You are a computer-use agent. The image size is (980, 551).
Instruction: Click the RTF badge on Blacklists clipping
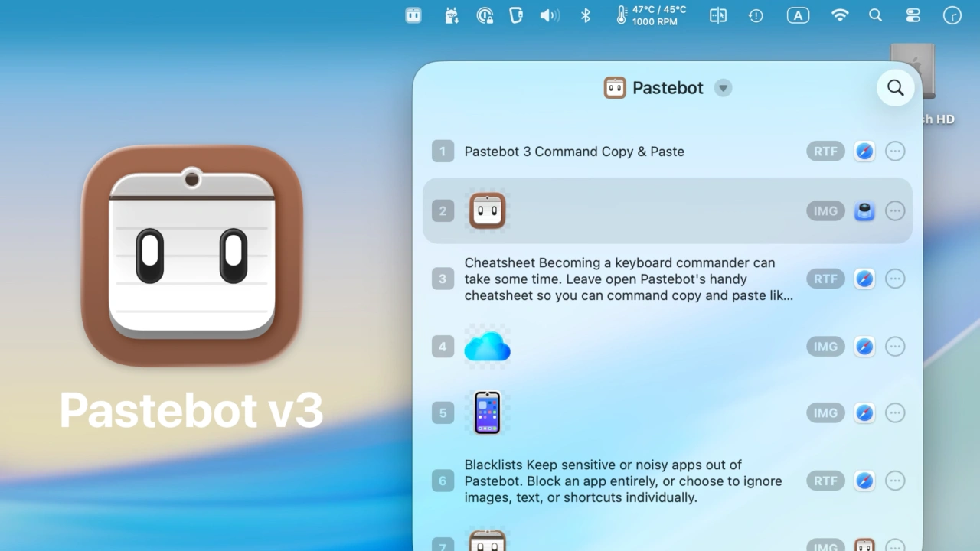tap(825, 481)
